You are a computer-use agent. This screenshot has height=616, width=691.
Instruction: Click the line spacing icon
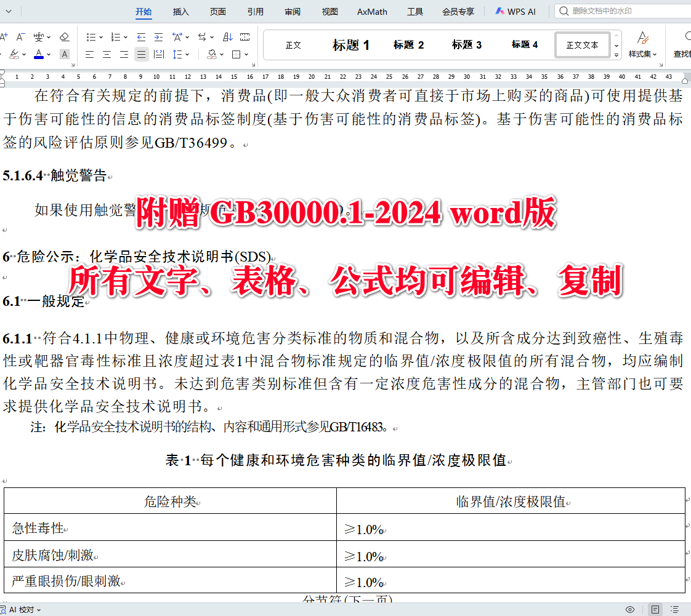point(176,54)
